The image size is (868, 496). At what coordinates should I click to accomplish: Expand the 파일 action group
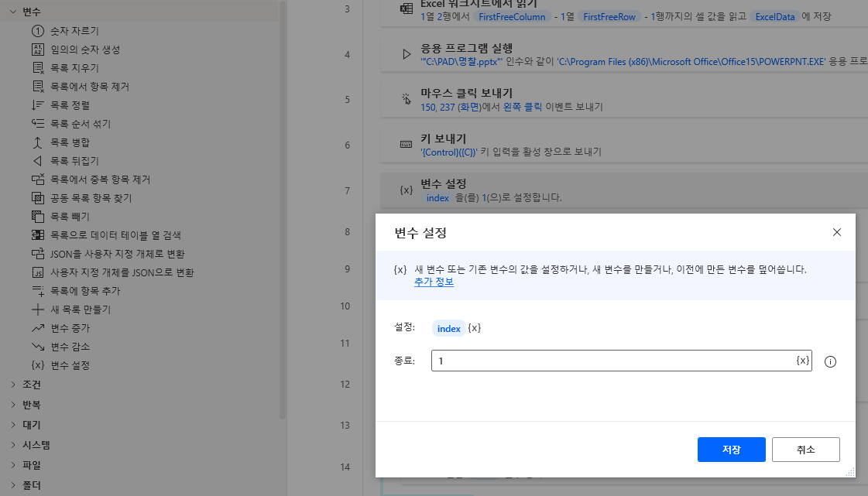13,465
